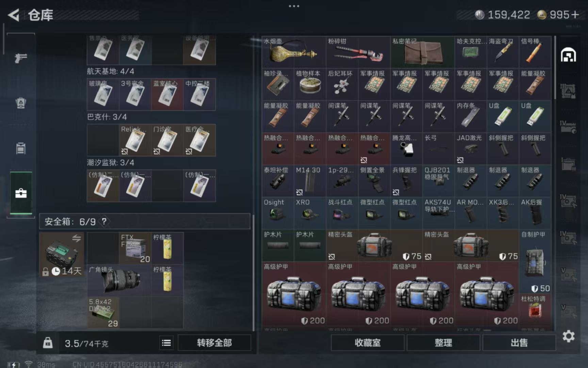The width and height of the screenshot is (588, 368).
Task: Select the JAD激光 attachment
Action: [x=471, y=148]
